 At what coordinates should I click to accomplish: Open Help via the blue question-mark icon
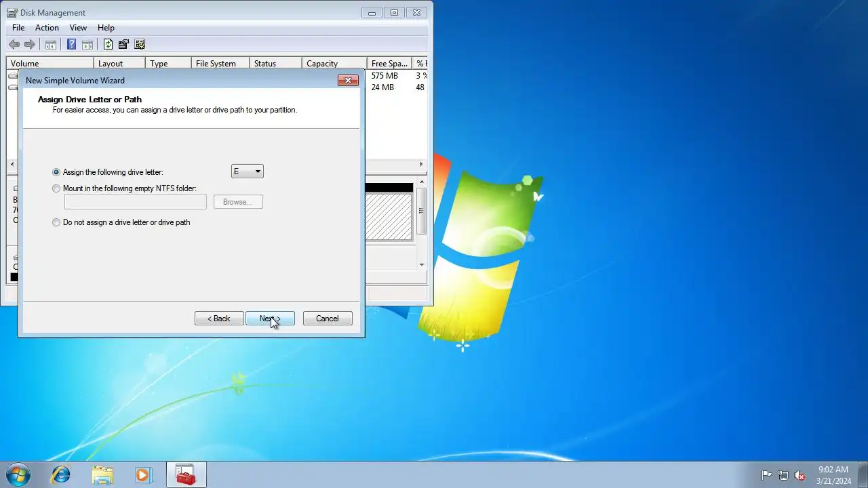[71, 45]
